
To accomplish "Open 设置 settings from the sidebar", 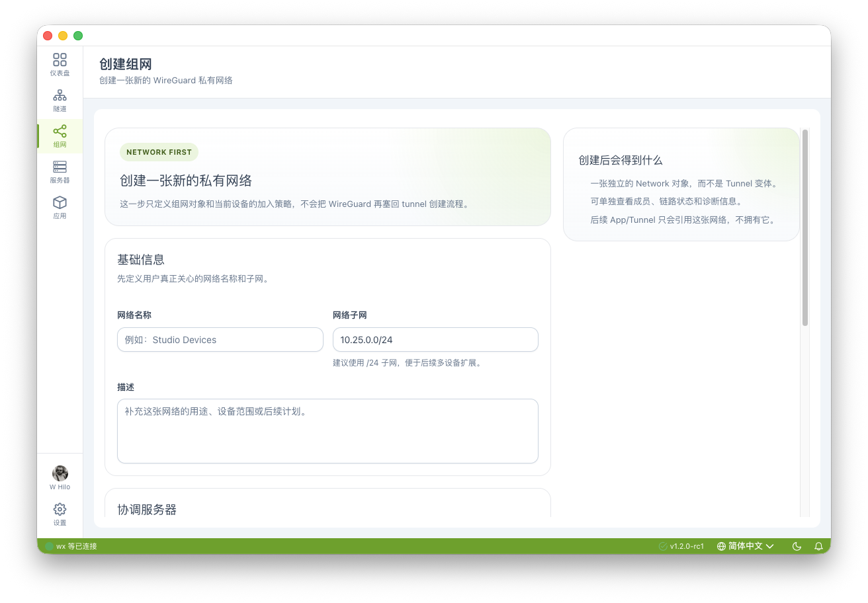I will point(60,514).
